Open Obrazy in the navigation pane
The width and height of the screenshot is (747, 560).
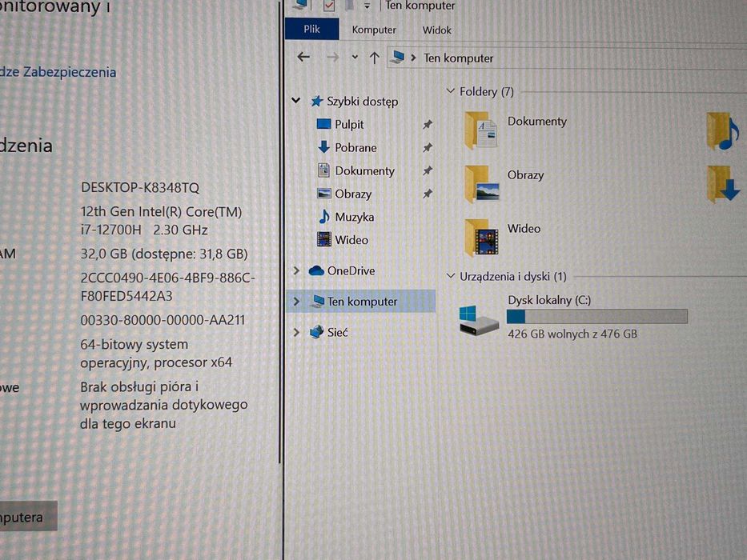pyautogui.click(x=353, y=194)
